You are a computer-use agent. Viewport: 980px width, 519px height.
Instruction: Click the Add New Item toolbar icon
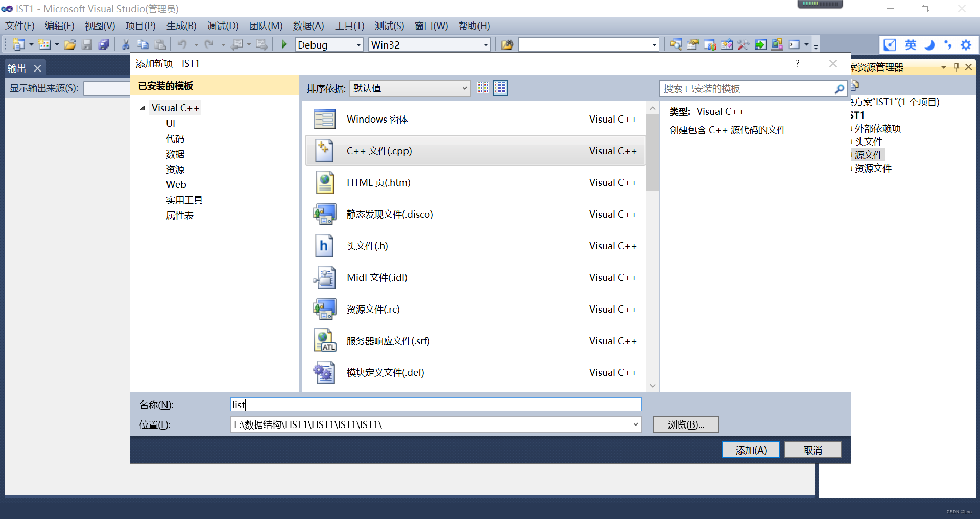[44, 45]
